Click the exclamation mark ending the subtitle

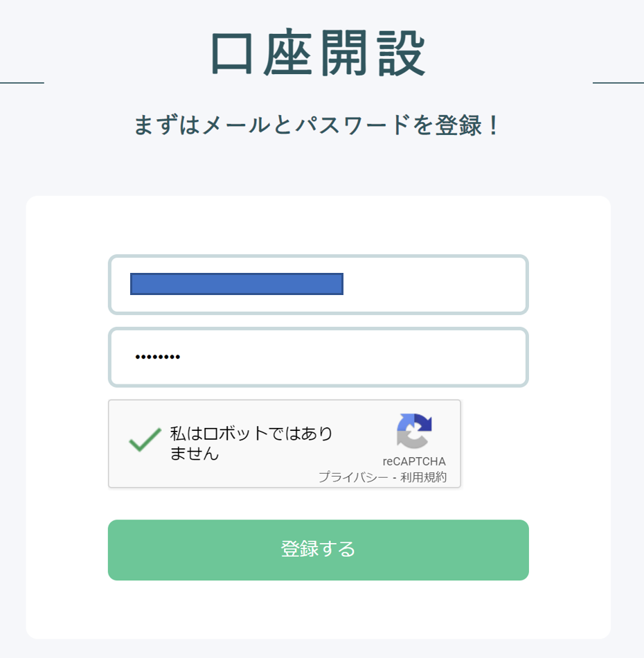[494, 125]
